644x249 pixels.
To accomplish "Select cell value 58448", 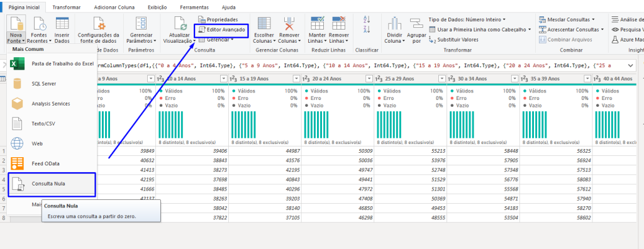I will [510, 151].
